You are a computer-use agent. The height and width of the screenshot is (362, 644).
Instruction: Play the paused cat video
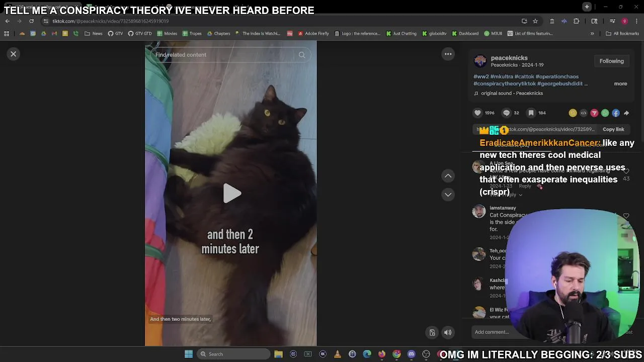(231, 194)
